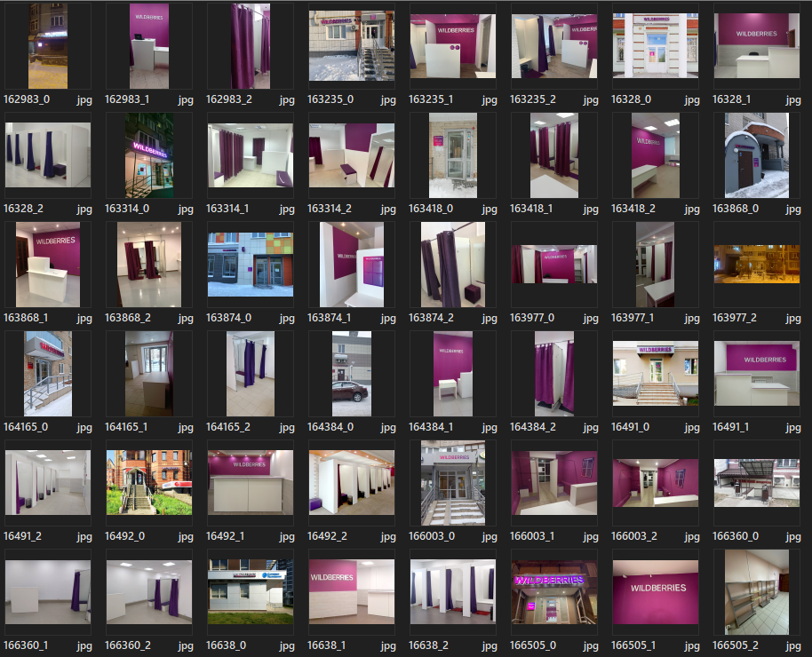Select the 163868_2 image
The width and height of the screenshot is (812, 657).
[x=149, y=265]
